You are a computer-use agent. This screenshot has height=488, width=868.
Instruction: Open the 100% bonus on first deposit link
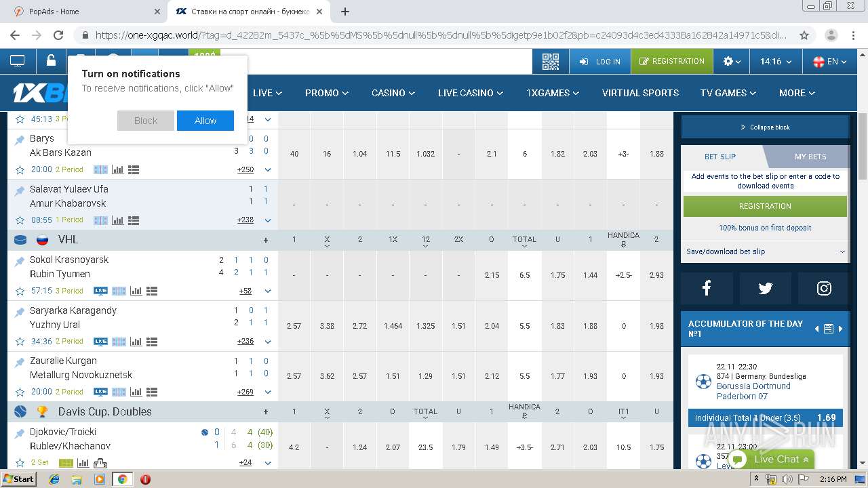pos(765,228)
